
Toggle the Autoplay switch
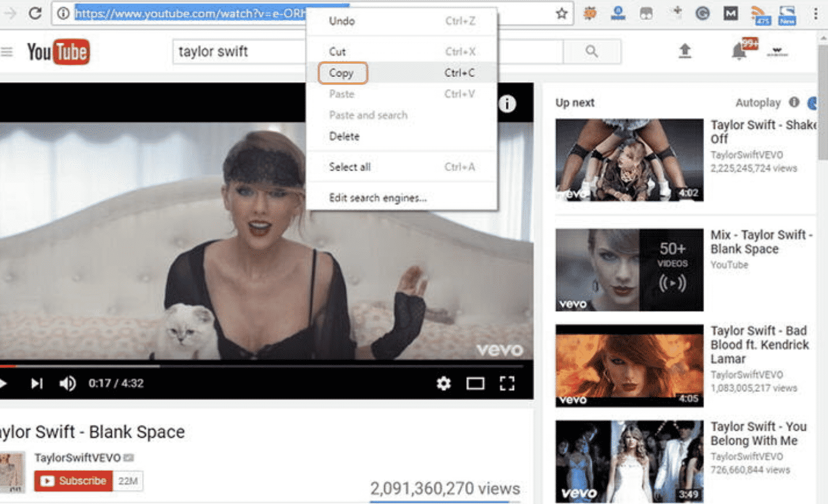(813, 103)
